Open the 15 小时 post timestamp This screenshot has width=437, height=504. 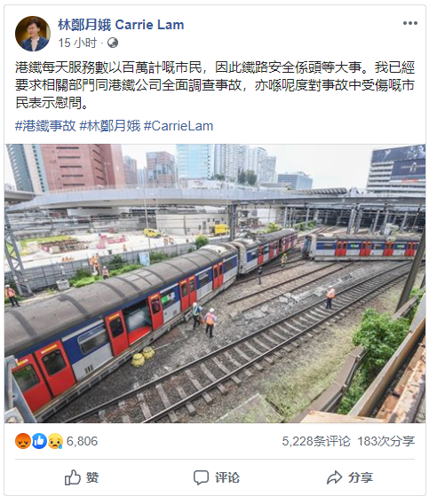coord(77,43)
